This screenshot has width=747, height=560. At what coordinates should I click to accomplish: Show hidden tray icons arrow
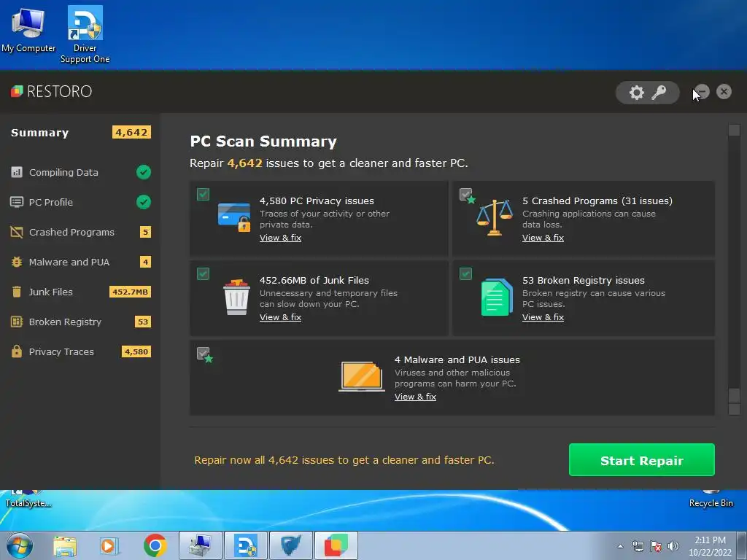(x=620, y=546)
